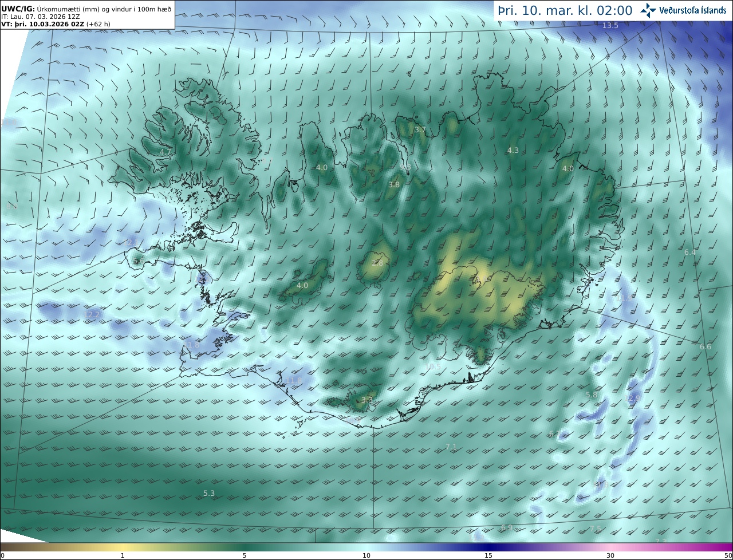Click the '10' tick label on the color scale
This screenshot has width=733, height=560.
point(366,555)
